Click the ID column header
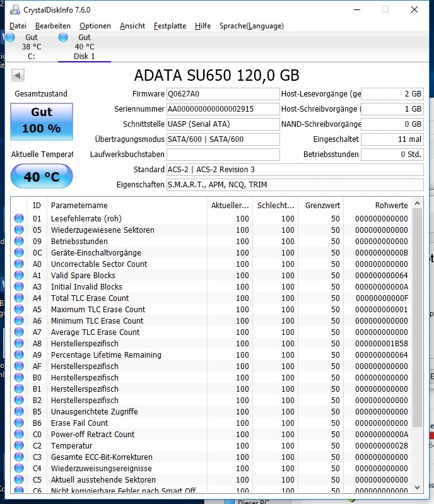The image size is (434, 504). (x=37, y=206)
